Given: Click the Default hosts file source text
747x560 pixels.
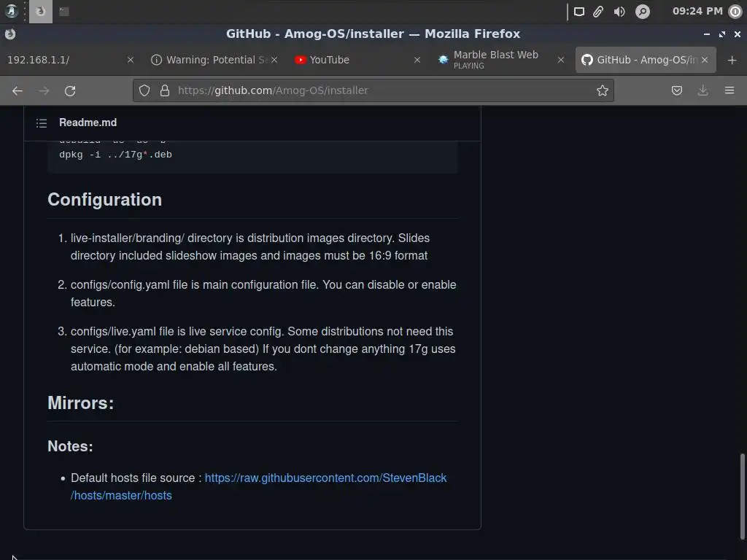Looking at the screenshot, I should 136,478.
